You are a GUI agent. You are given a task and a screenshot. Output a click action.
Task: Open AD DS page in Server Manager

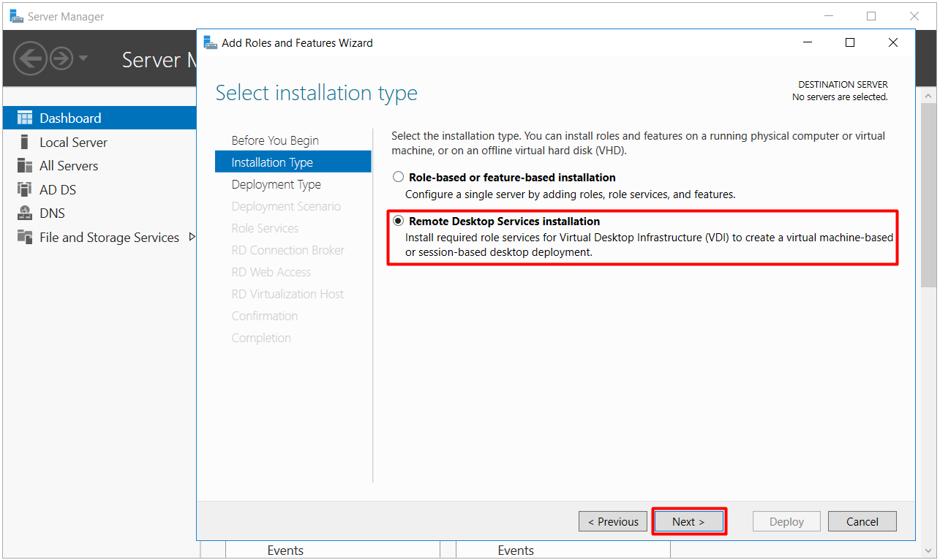tap(58, 189)
